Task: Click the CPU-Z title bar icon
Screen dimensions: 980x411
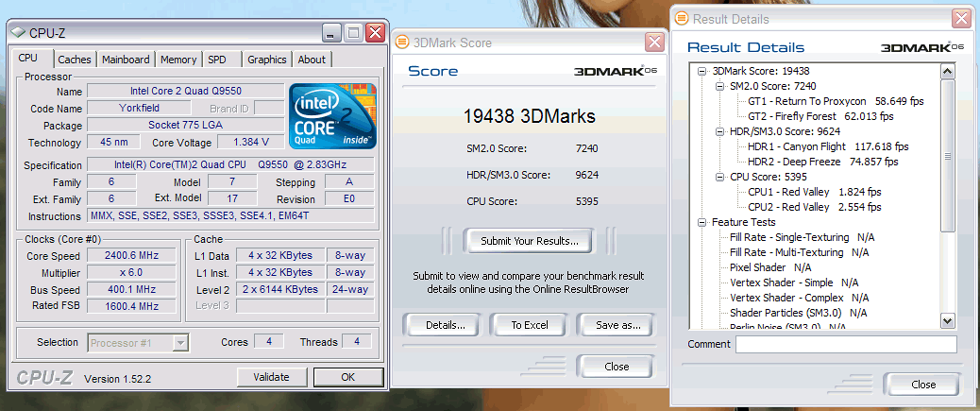Action: 19,33
